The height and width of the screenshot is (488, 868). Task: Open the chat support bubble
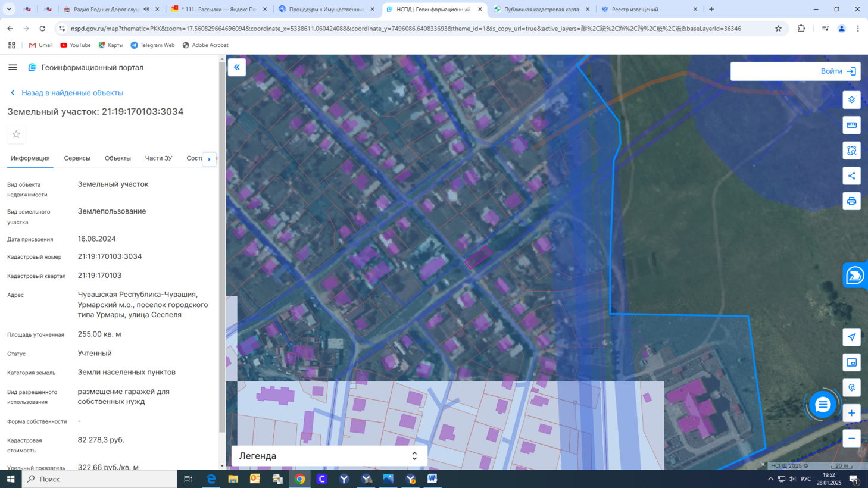pos(822,405)
